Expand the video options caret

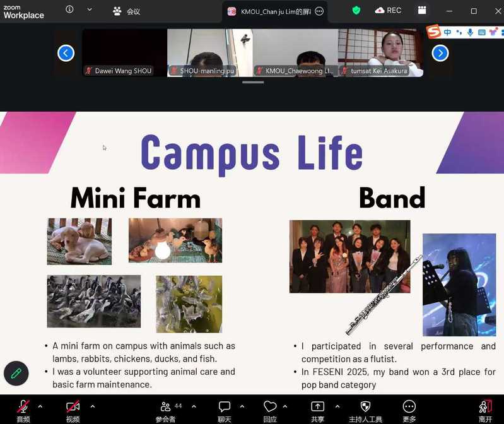[92, 406]
